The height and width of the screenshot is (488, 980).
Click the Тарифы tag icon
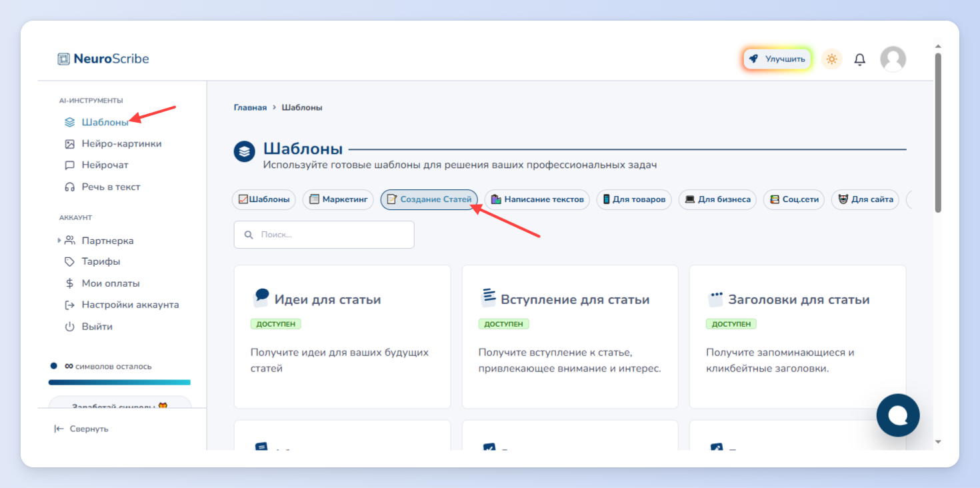(69, 261)
